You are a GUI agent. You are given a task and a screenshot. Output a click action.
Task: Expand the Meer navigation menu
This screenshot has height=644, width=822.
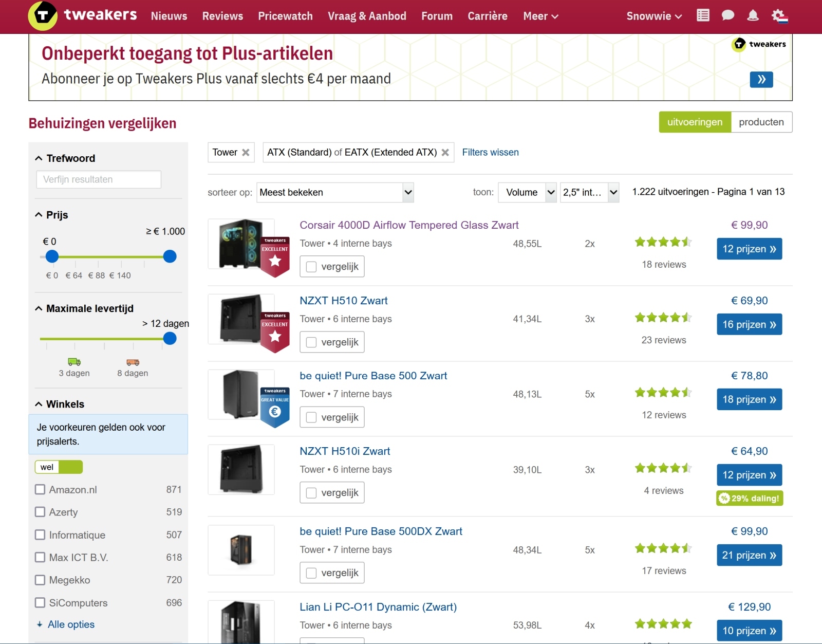pyautogui.click(x=540, y=16)
